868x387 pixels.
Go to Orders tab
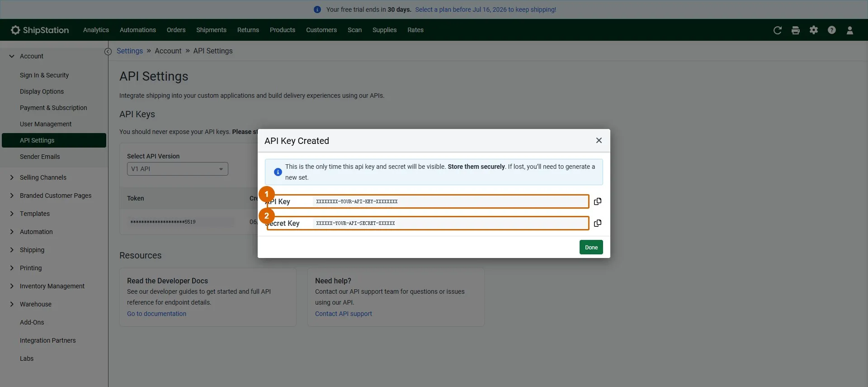pyautogui.click(x=176, y=30)
